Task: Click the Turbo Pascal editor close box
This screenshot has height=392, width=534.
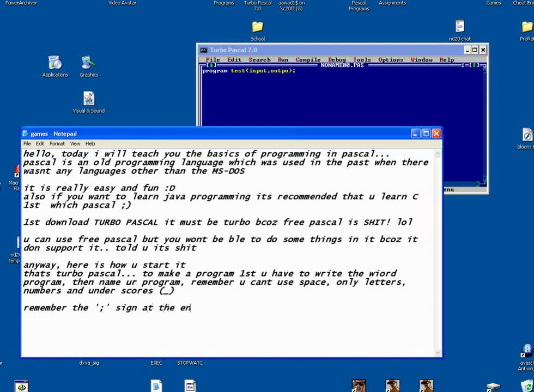Action: (x=211, y=65)
